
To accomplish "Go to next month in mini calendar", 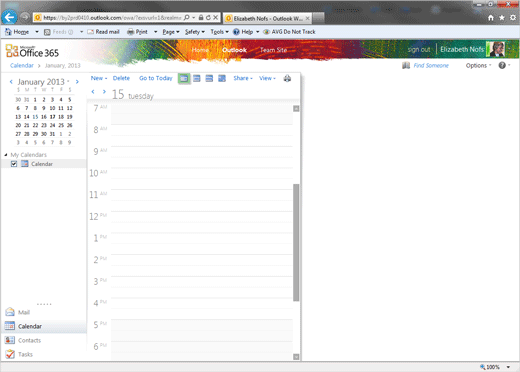I will coord(77,81).
